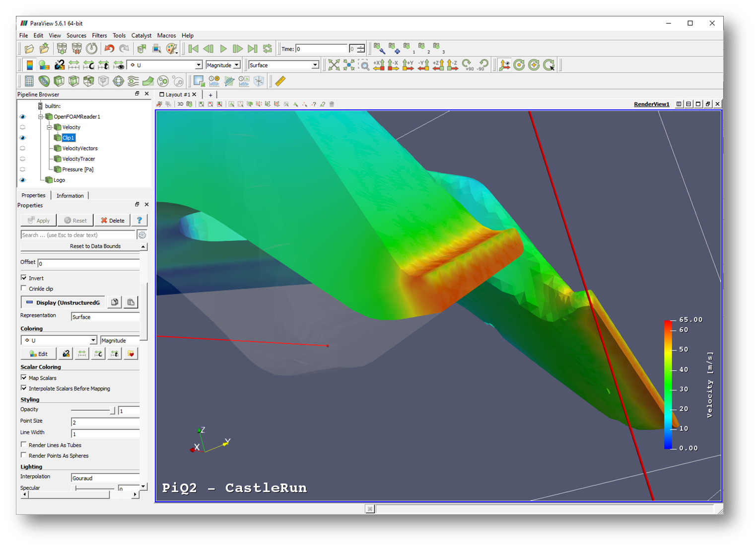Toggle color legend visibility icon
This screenshot has width=756, height=547.
coord(29,65)
